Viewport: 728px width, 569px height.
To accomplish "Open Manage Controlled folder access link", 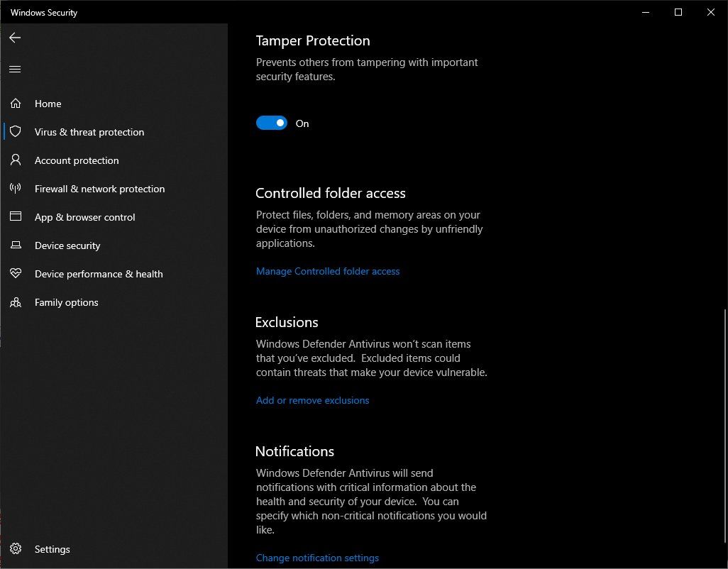I will coord(328,271).
